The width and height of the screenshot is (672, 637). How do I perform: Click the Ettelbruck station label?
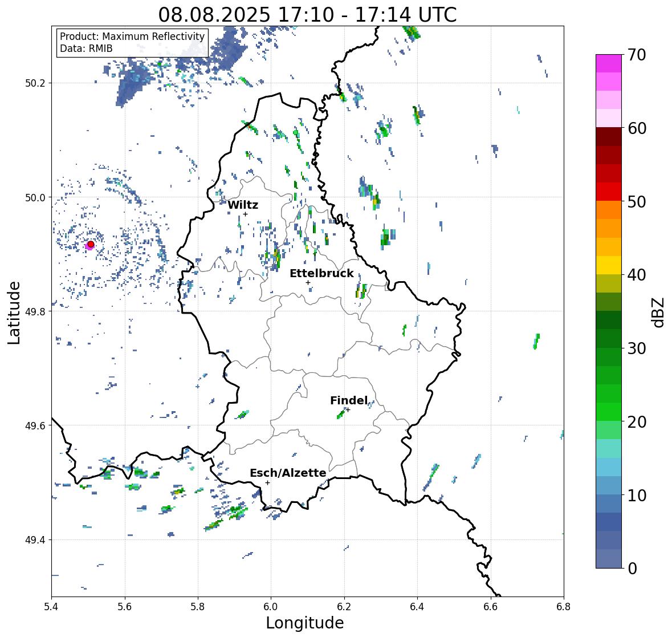tap(321, 274)
